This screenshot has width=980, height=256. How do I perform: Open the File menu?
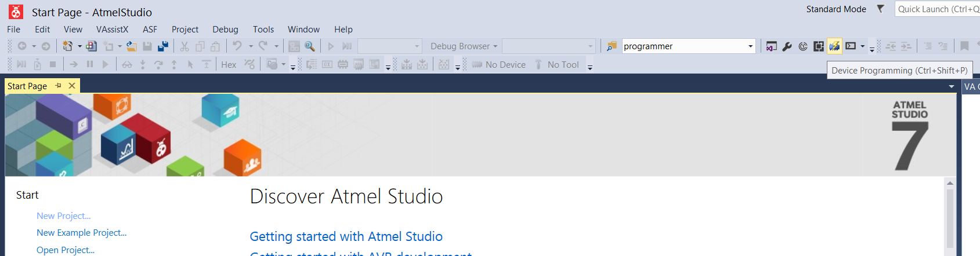tap(14, 29)
